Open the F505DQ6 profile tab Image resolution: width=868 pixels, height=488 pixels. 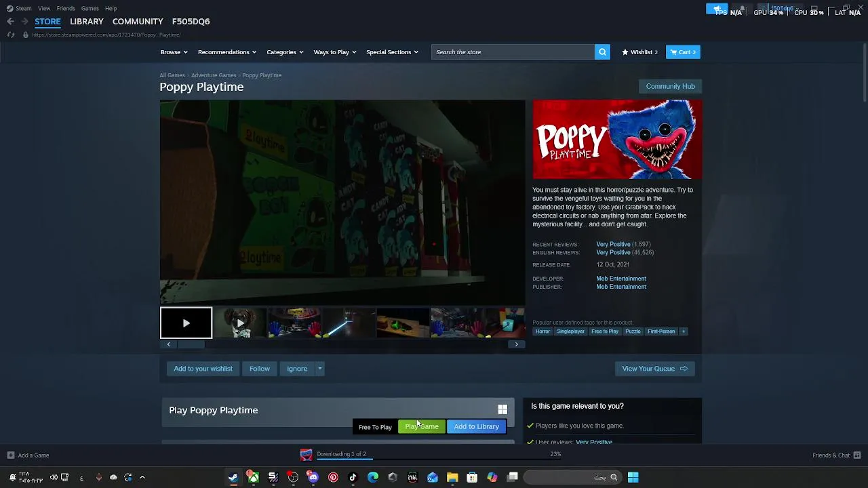point(191,22)
